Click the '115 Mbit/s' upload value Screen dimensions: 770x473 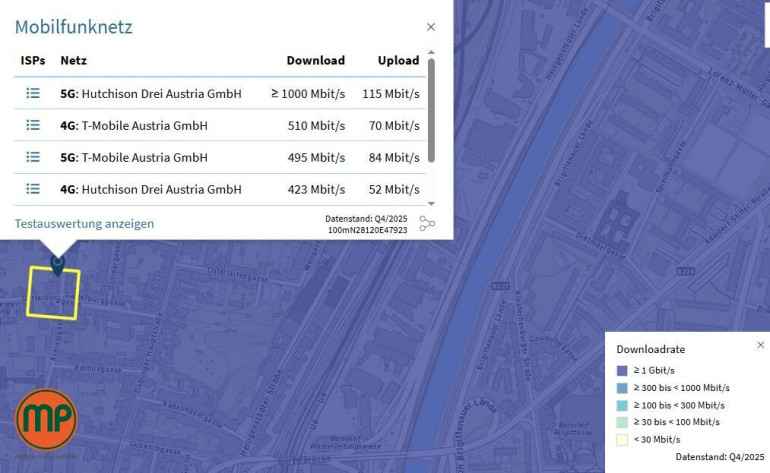(x=391, y=93)
